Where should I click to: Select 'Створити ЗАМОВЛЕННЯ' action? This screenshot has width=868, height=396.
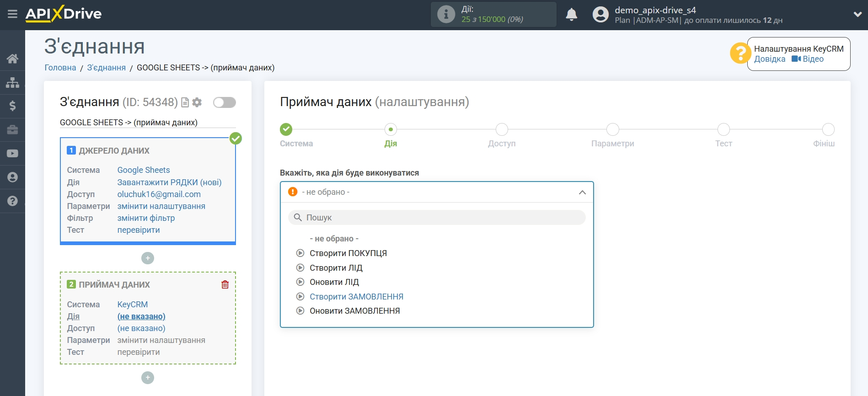click(356, 297)
